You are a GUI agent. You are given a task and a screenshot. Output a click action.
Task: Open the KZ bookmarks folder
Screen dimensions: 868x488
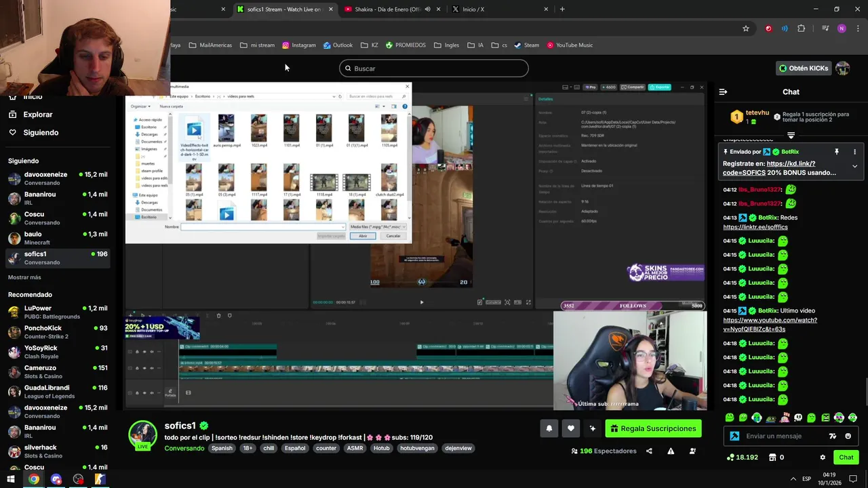pos(370,45)
